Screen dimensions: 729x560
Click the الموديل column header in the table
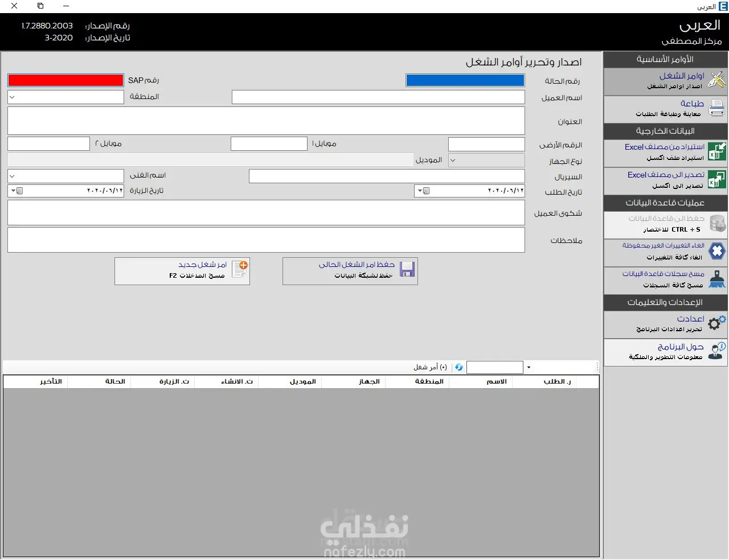[290, 382]
